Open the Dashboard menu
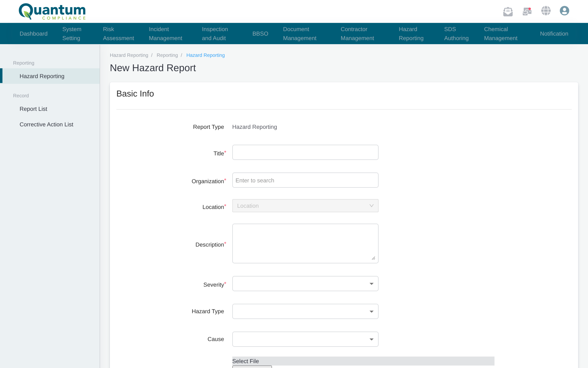This screenshot has width=588, height=368. pyautogui.click(x=34, y=34)
